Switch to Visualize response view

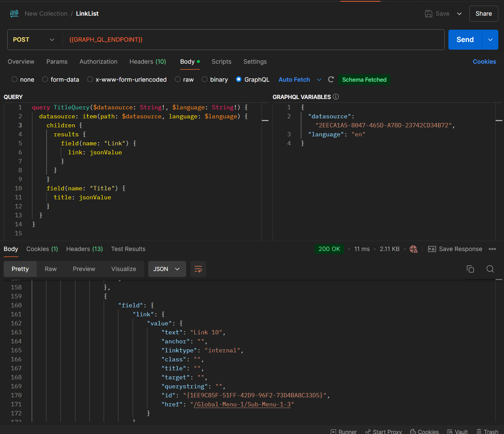click(124, 269)
